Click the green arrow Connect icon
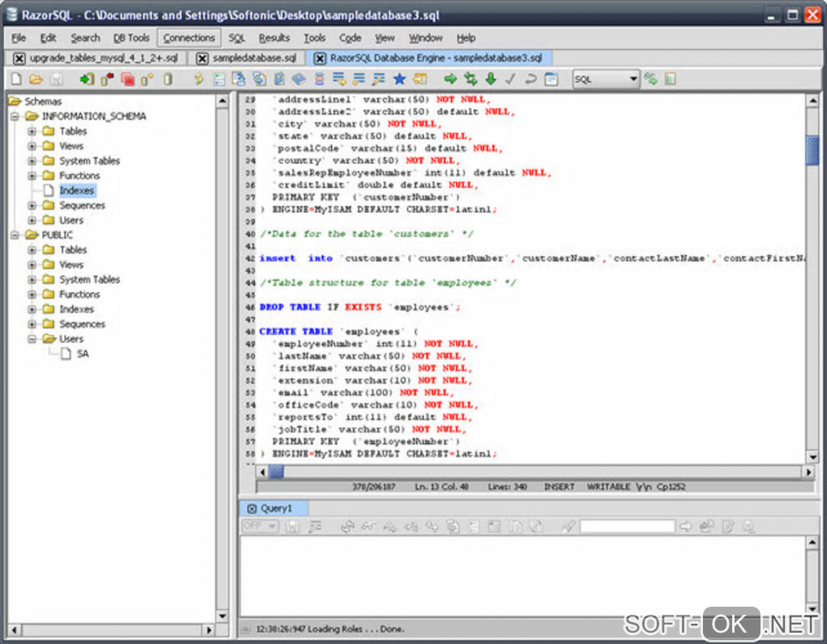The width and height of the screenshot is (827, 644). 87,79
